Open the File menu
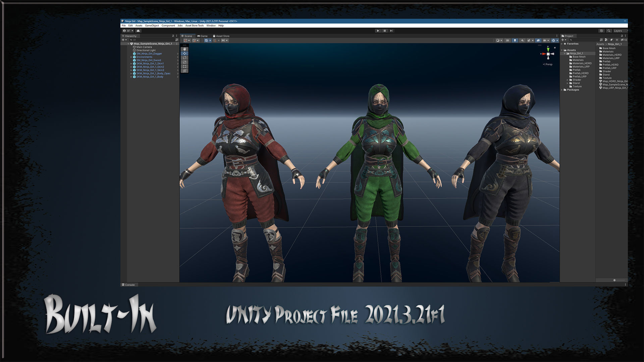The width and height of the screenshot is (644, 362). [124, 25]
